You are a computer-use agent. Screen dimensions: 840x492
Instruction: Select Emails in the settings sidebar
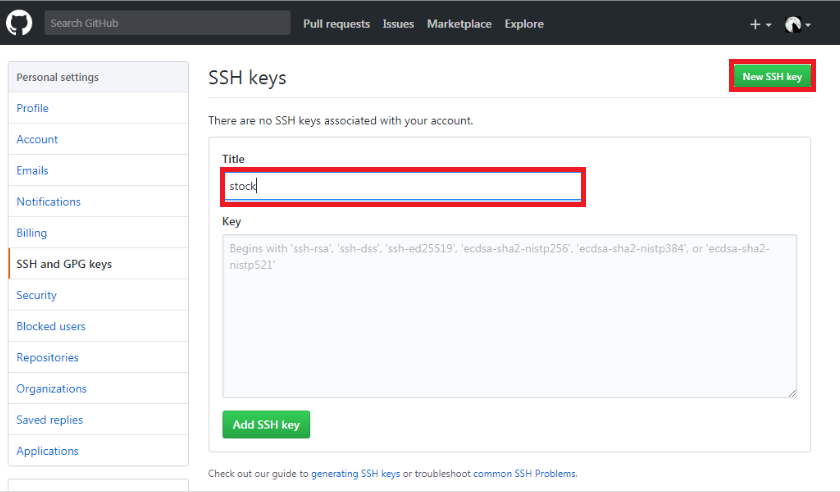pyautogui.click(x=33, y=170)
